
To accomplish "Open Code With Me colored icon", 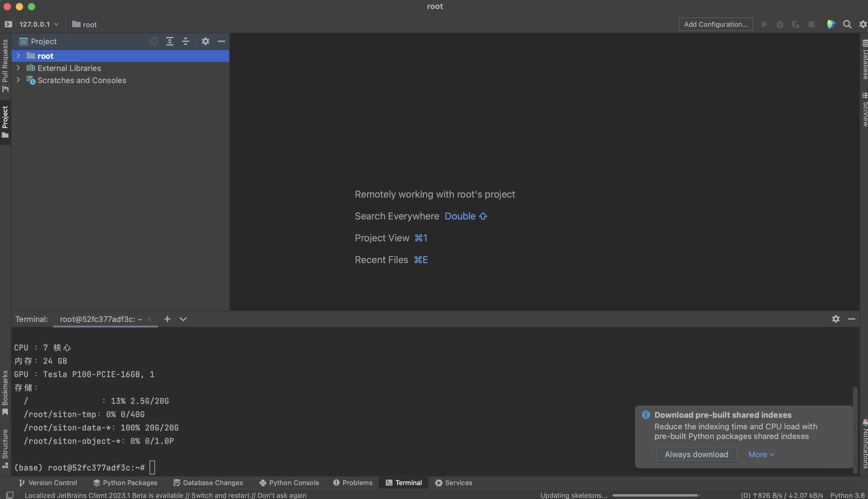I will 831,24.
